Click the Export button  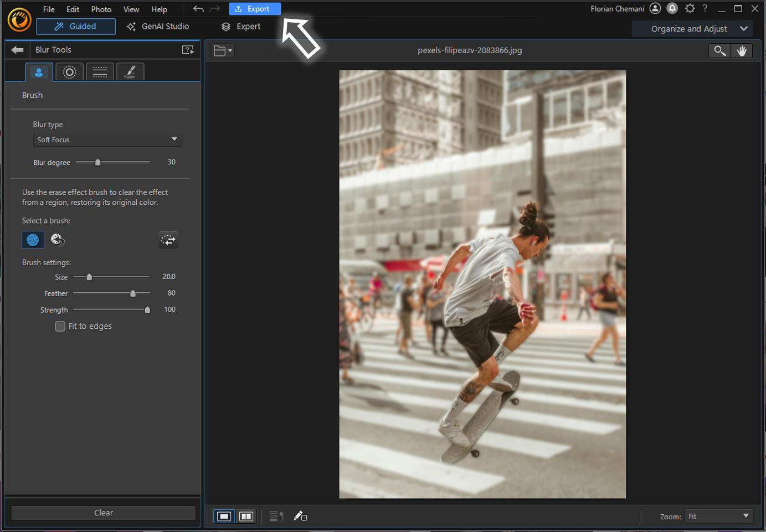tap(255, 8)
